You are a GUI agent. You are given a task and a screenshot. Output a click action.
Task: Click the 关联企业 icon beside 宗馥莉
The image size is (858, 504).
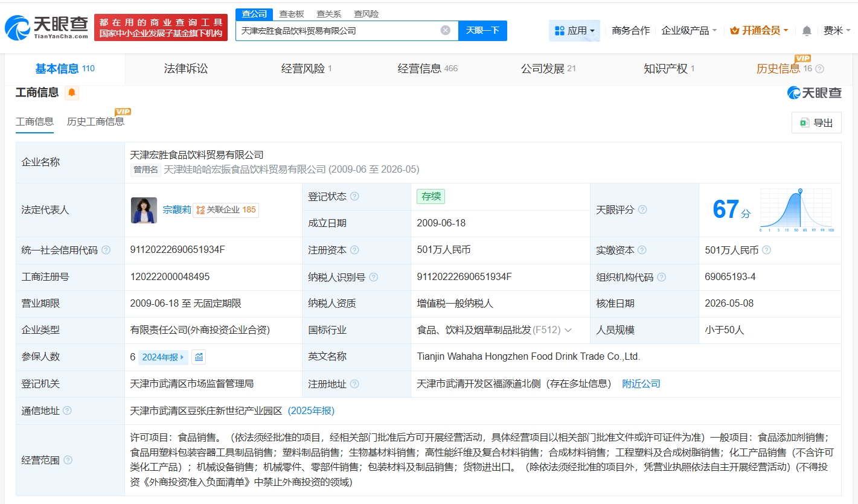tap(201, 210)
